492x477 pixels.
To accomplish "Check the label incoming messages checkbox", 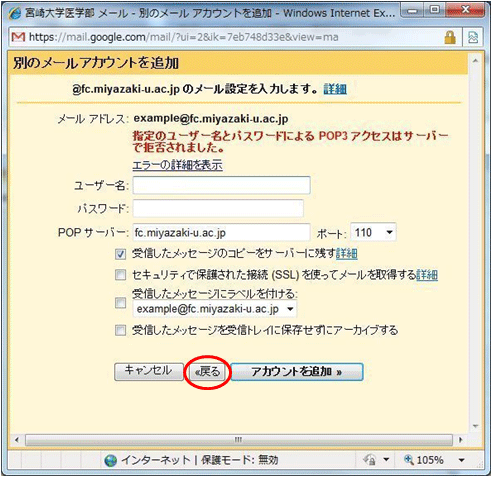I will [x=120, y=303].
